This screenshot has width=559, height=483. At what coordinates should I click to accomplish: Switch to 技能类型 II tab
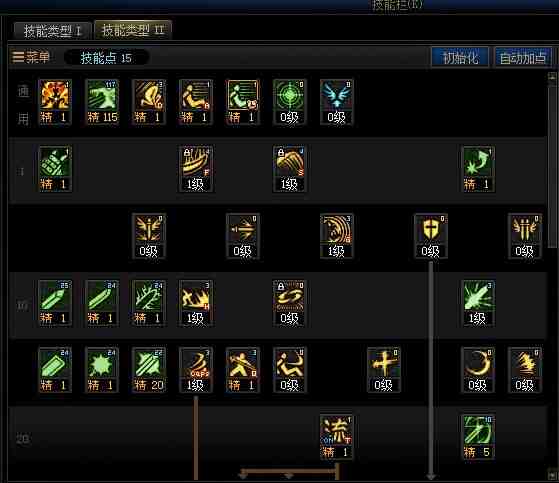(133, 30)
